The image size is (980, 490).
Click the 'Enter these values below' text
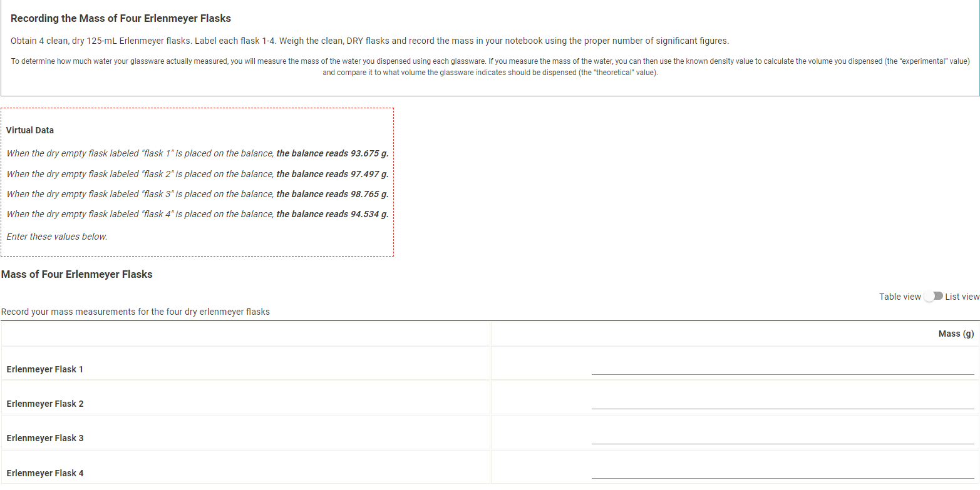(x=57, y=237)
